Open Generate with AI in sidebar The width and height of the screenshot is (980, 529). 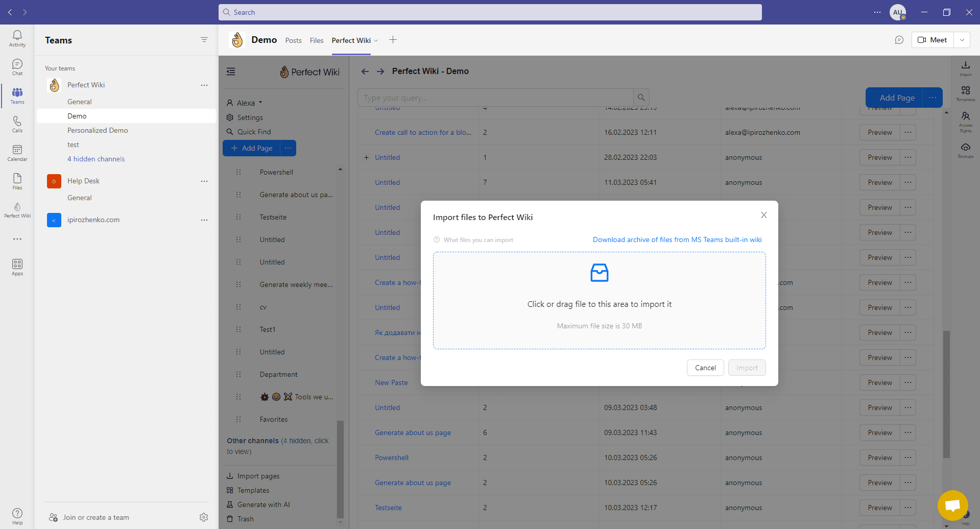258,504
